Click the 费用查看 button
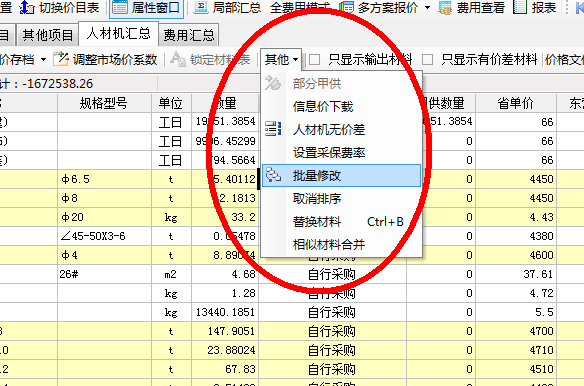Image resolution: width=584 pixels, height=386 pixels. [472, 7]
